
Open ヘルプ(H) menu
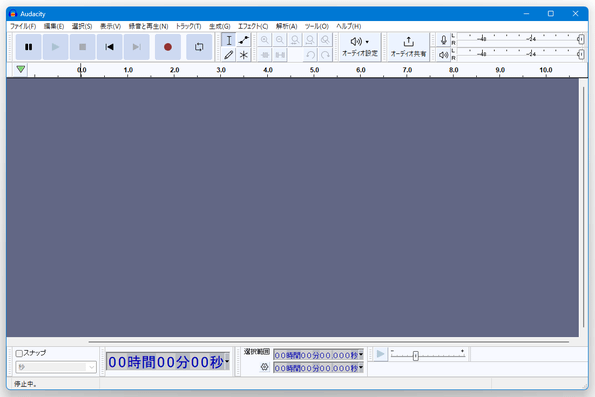tap(348, 26)
